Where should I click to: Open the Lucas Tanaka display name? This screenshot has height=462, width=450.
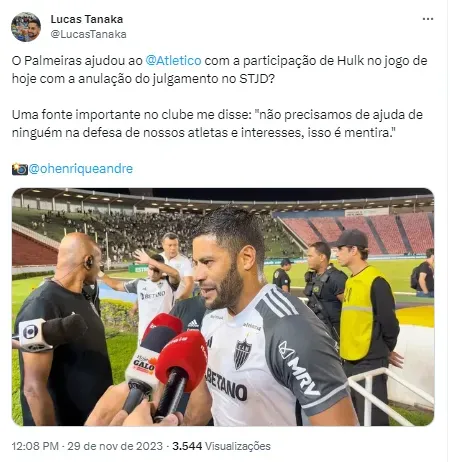point(87,19)
